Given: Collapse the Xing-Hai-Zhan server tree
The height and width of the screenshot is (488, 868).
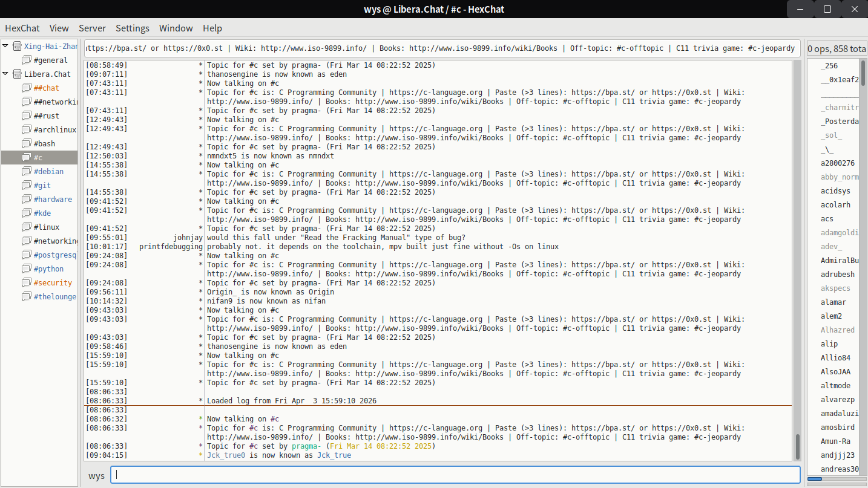Looking at the screenshot, I should pyautogui.click(x=5, y=46).
